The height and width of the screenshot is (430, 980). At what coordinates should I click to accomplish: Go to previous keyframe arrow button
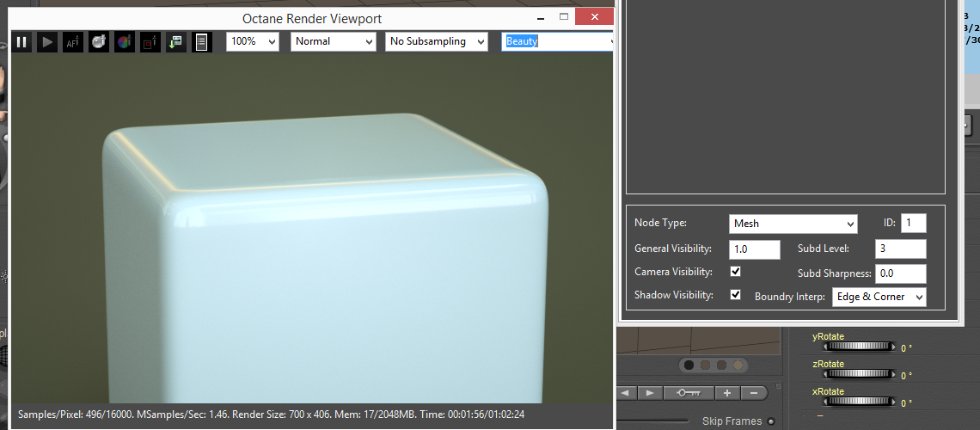click(626, 392)
